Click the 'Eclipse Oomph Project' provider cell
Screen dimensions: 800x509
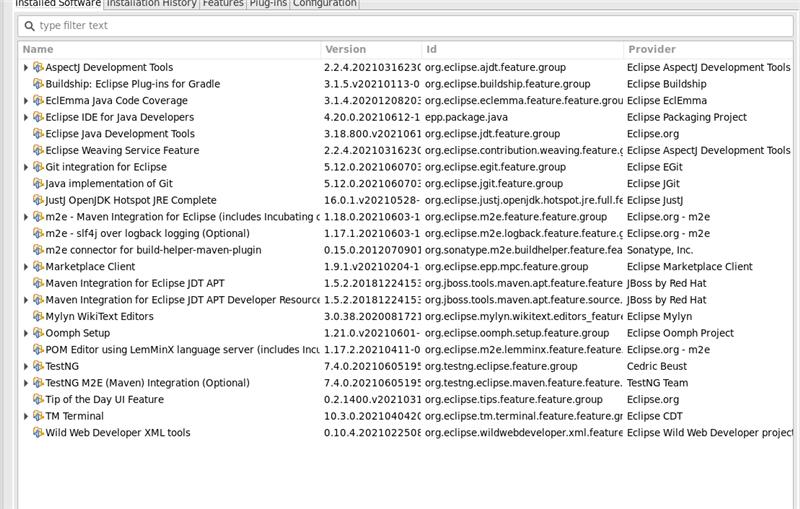pyautogui.click(x=680, y=333)
